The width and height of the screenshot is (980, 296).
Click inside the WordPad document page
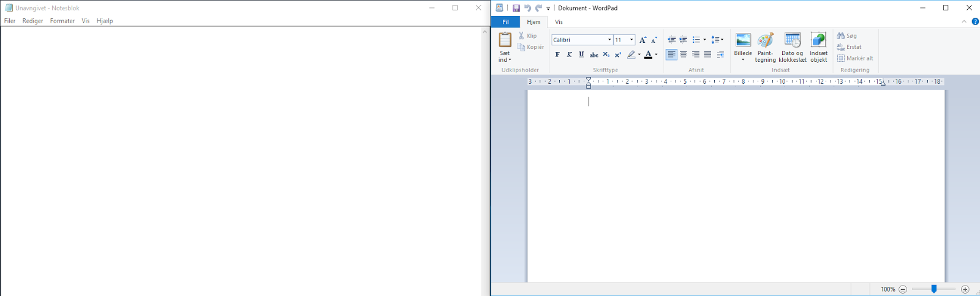point(736,186)
